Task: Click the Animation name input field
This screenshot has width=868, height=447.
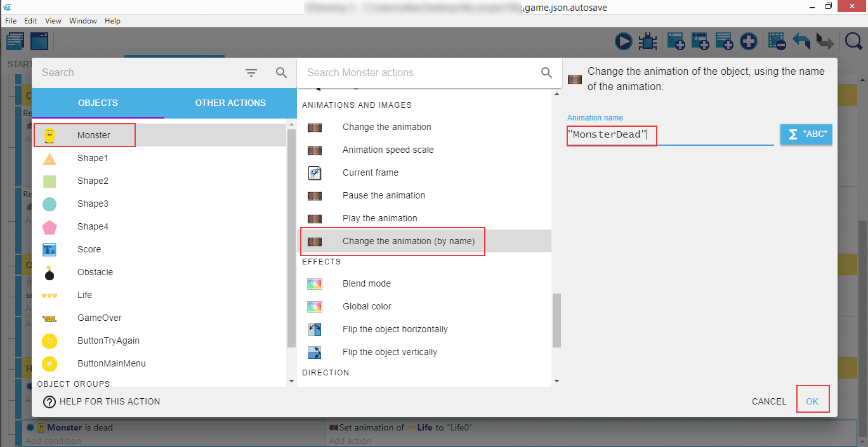Action: click(x=669, y=135)
